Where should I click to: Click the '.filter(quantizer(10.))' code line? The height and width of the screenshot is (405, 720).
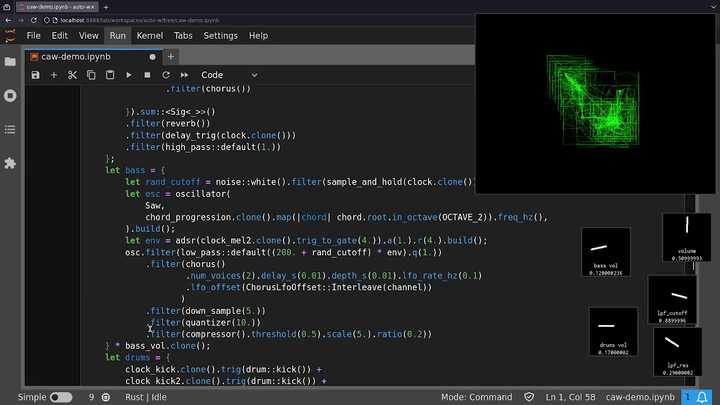click(x=203, y=322)
